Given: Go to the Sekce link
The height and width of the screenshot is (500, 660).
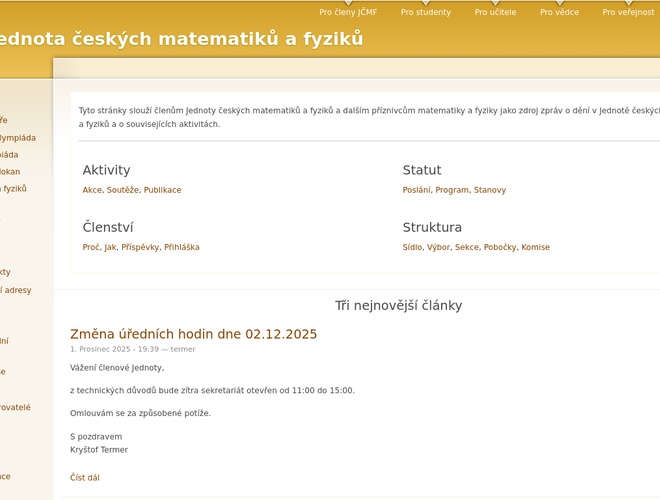Looking at the screenshot, I should coord(467,247).
